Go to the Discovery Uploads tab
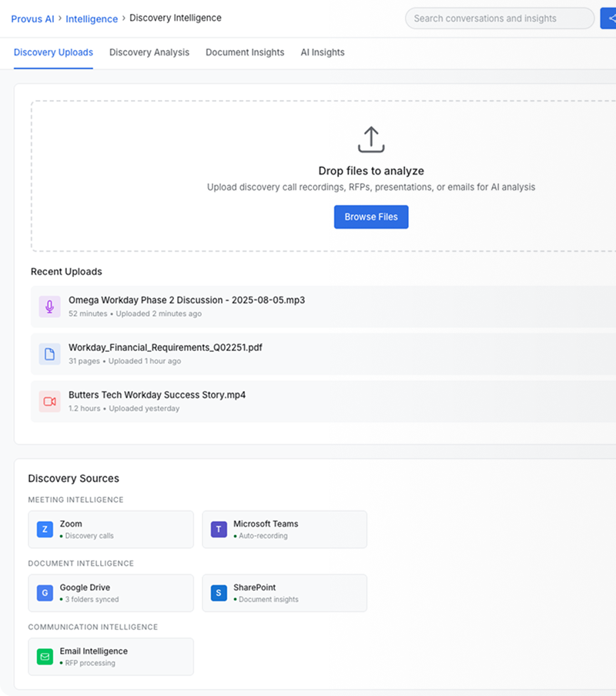Image resolution: width=616 pixels, height=696 pixels. click(53, 52)
